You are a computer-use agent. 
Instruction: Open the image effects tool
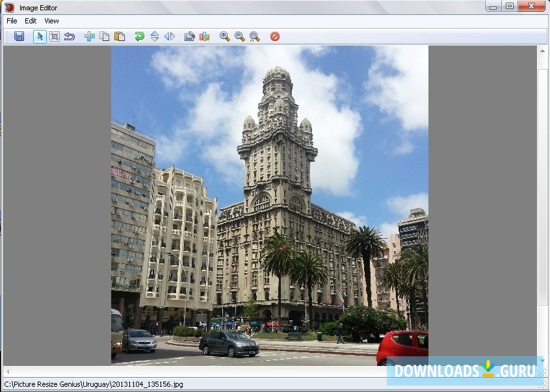[x=189, y=36]
